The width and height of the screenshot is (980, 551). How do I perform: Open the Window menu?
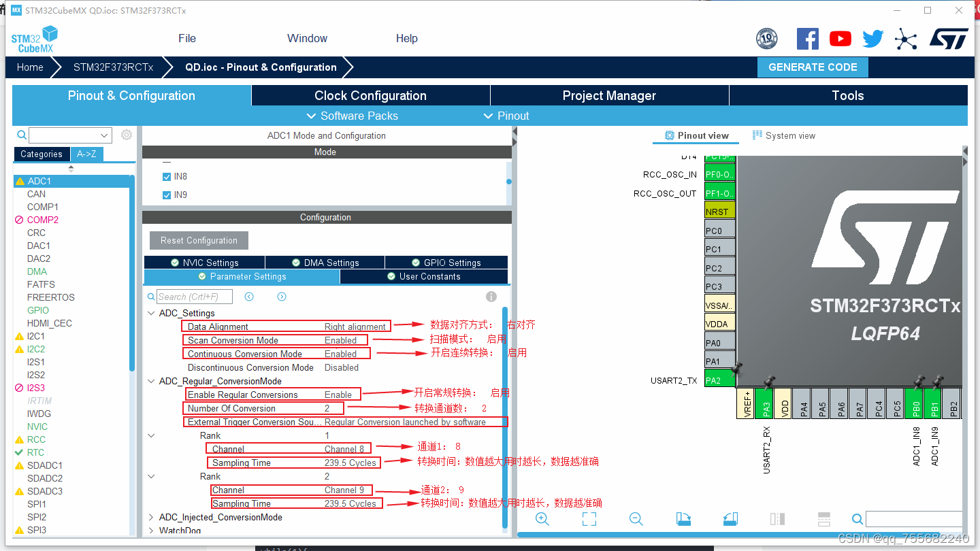tap(307, 38)
